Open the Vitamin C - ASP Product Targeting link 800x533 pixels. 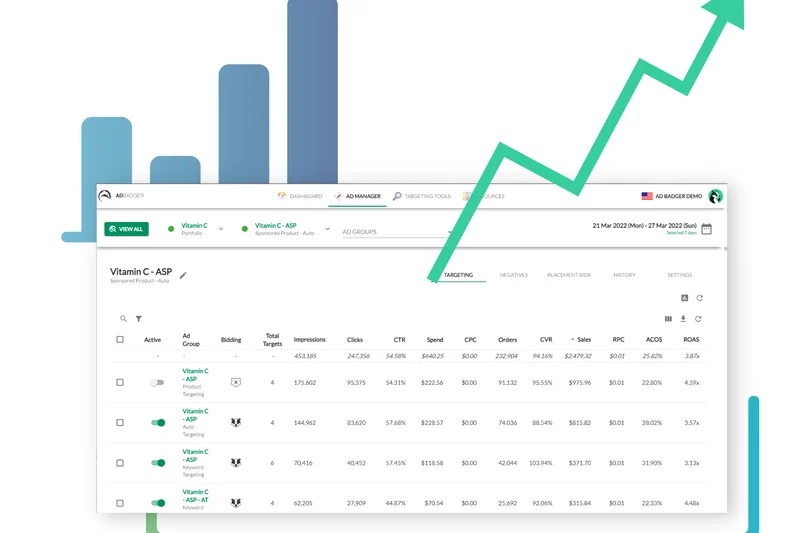pos(195,375)
